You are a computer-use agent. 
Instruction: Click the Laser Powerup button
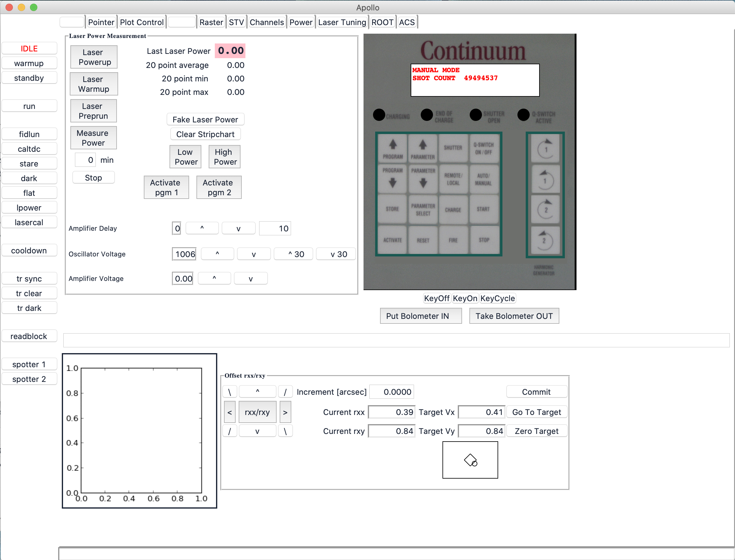tap(94, 57)
